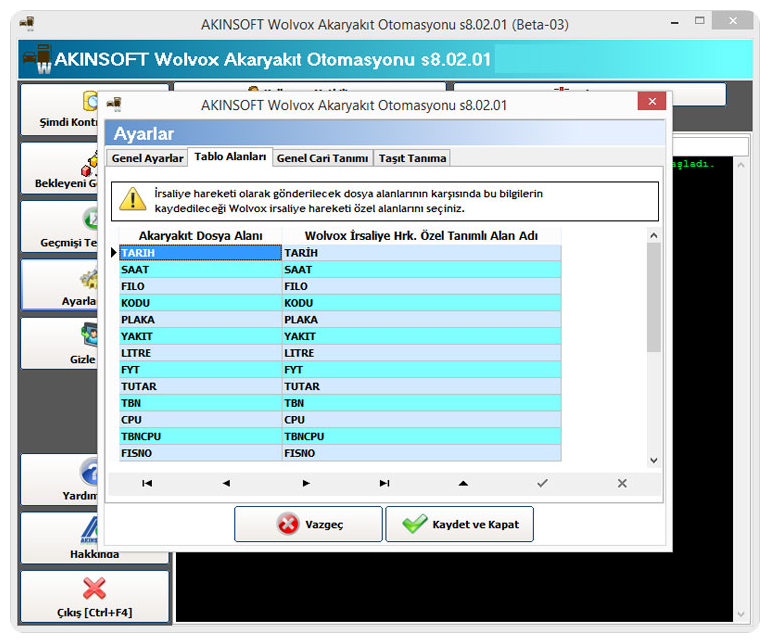Image resolution: width=770 pixels, height=643 pixels.
Task: Select TUTAR cell in left column
Action: (x=200, y=386)
